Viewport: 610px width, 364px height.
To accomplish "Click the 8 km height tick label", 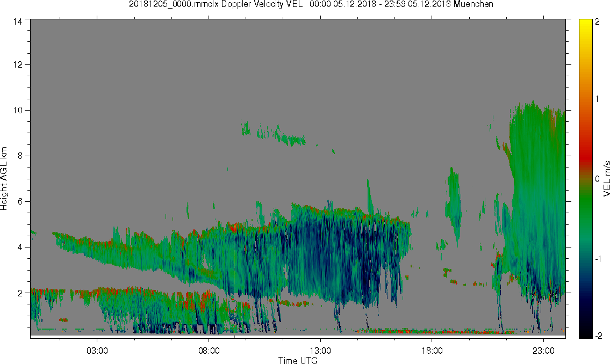I will click(19, 156).
